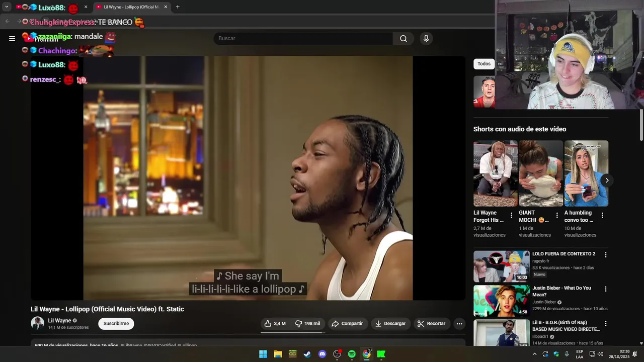The height and width of the screenshot is (362, 644).
Task: Switch ESP LAA input language
Action: pos(580,354)
